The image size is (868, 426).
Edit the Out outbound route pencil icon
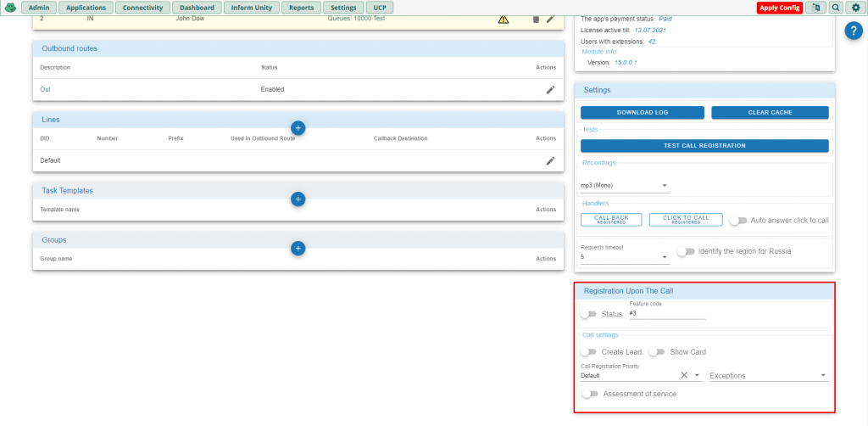tap(550, 90)
